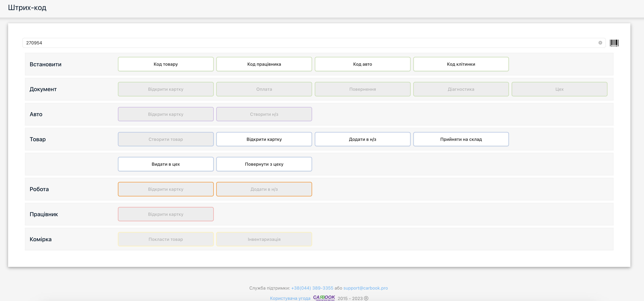Choose the Код клітинки button
644x301 pixels.
(x=461, y=64)
